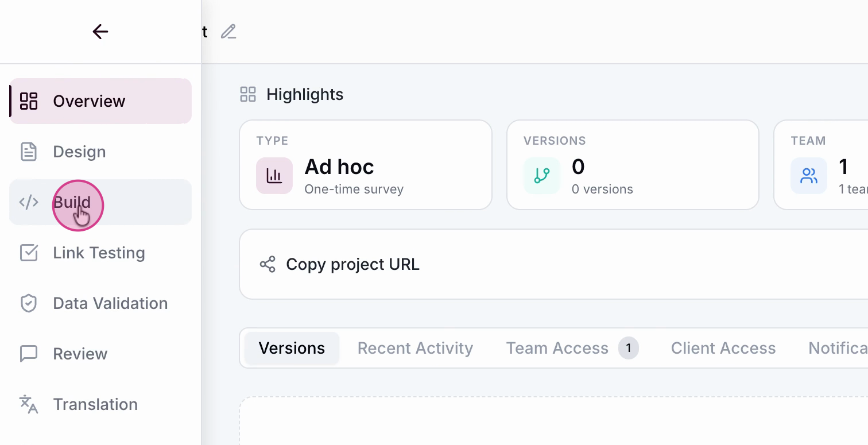The image size is (868, 445).
Task: Click the Review speech bubble icon
Action: [x=29, y=354]
